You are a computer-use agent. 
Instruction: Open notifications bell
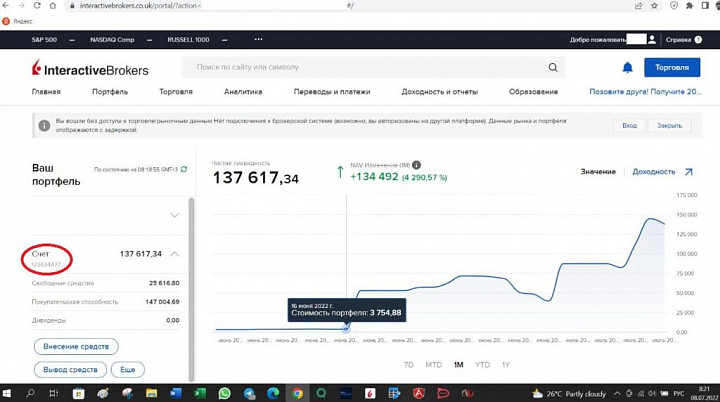point(627,68)
